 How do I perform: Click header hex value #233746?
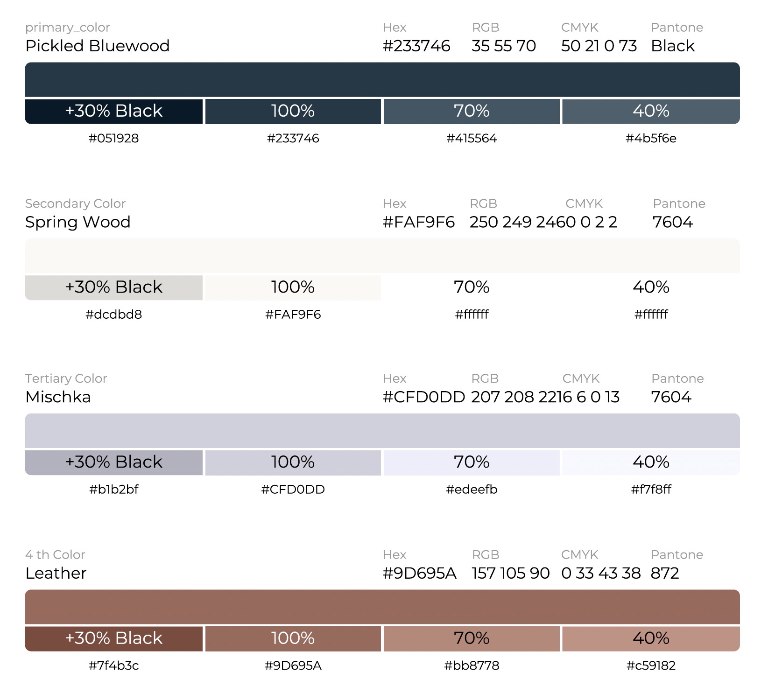tap(416, 46)
